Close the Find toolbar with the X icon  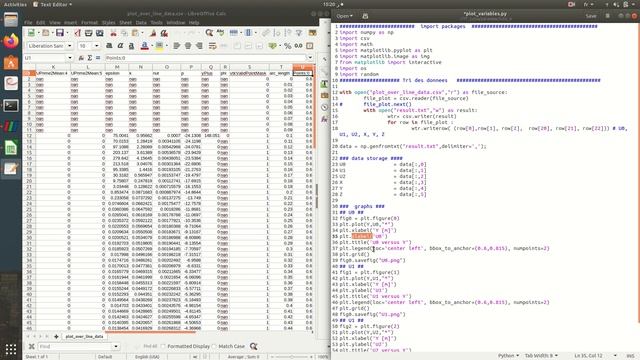(31, 347)
